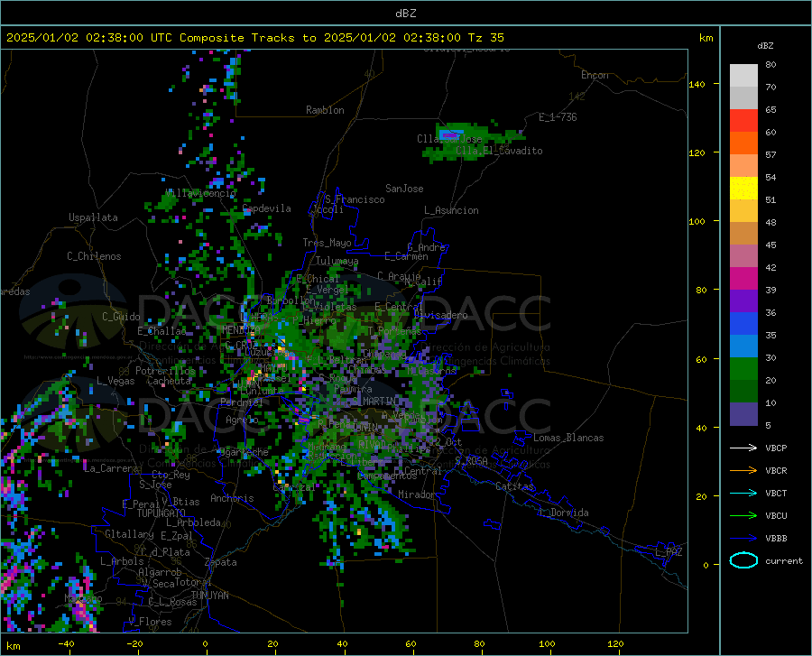Pick the royal blue 36 dBZ swatch
Screen dimensions: 812x656
tap(743, 324)
